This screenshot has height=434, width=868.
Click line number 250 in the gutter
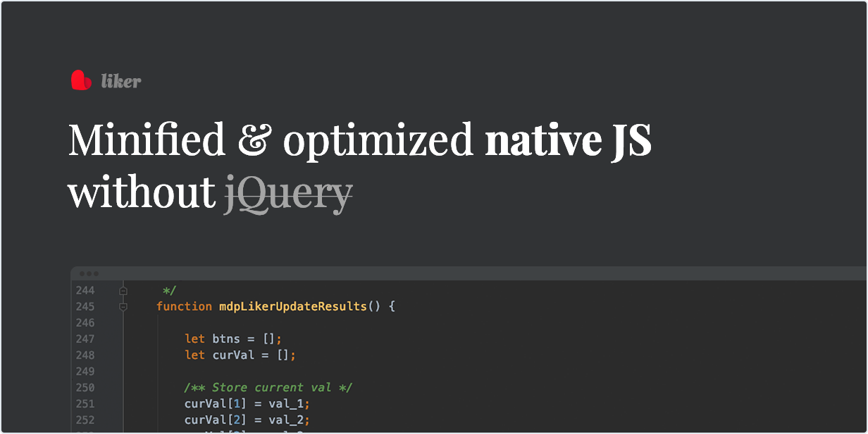click(x=85, y=387)
